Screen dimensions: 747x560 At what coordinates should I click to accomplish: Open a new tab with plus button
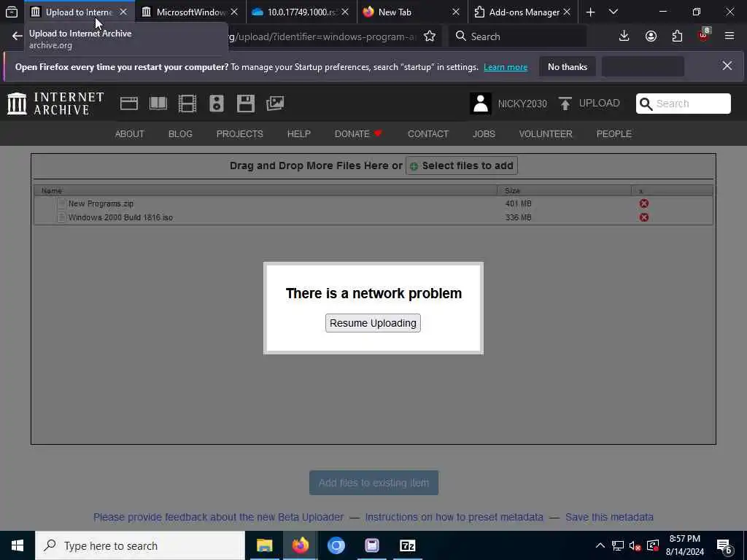[590, 12]
